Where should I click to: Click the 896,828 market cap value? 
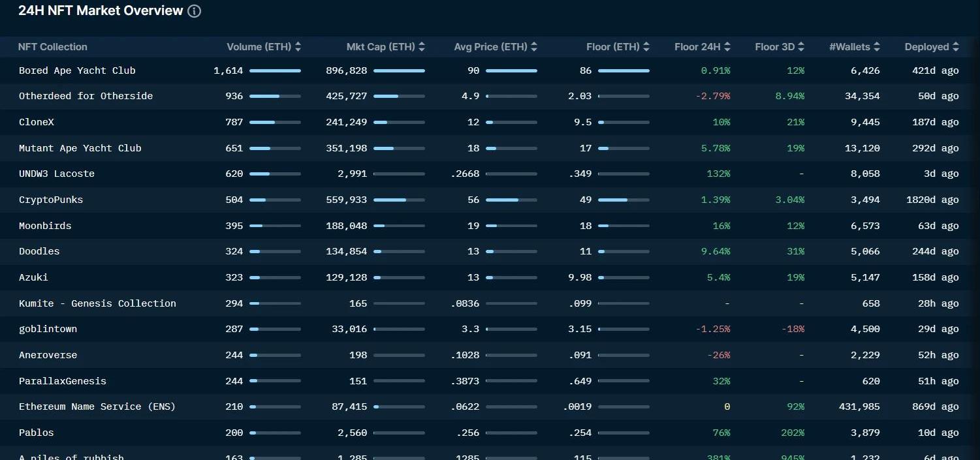coord(347,70)
